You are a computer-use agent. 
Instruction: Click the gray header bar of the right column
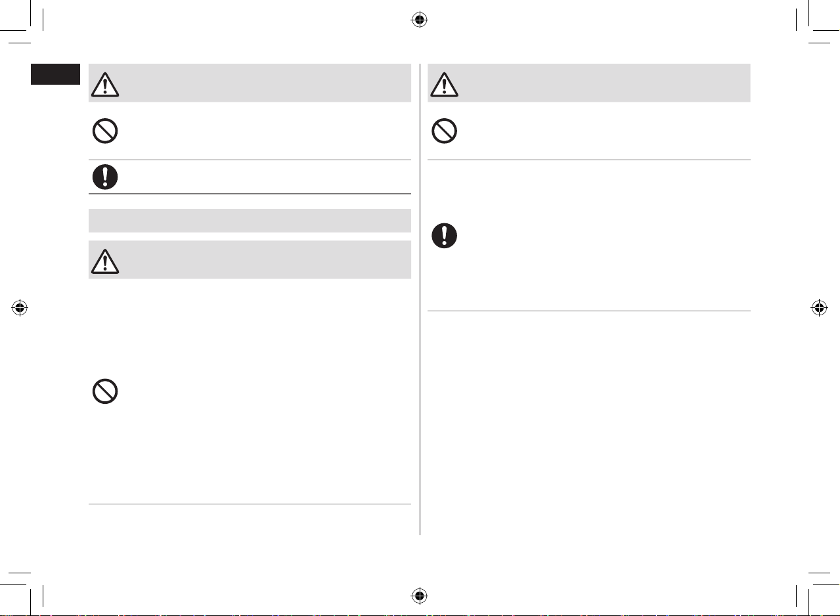point(589,83)
